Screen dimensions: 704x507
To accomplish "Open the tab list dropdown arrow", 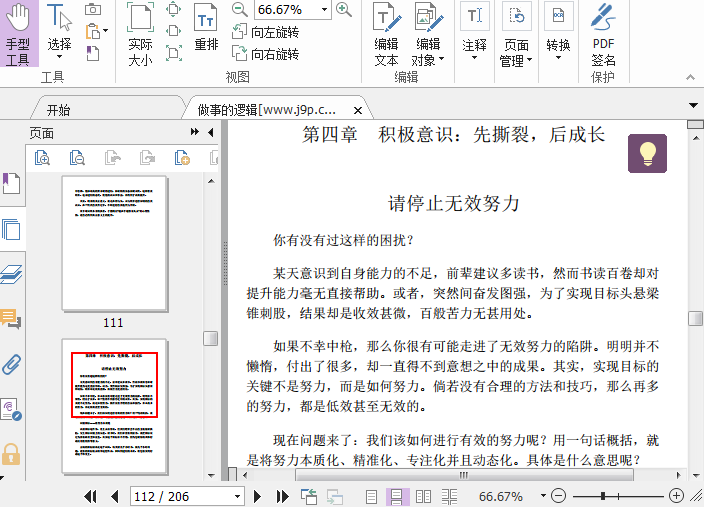I will pyautogui.click(x=694, y=106).
